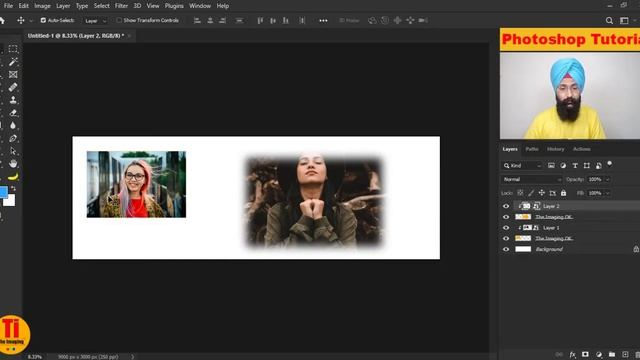Select the Background layer name
Image resolution: width=640 pixels, height=360 pixels.
[549, 249]
